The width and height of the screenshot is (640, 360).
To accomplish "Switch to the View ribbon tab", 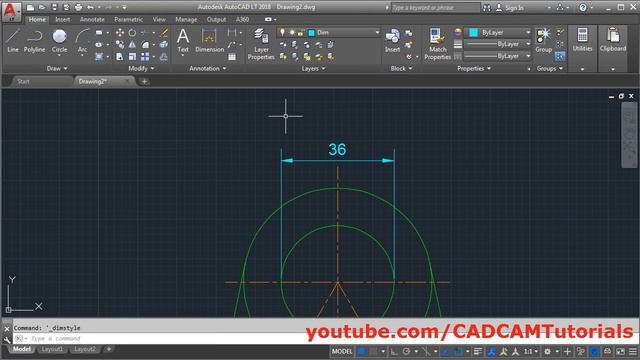I will (x=159, y=19).
